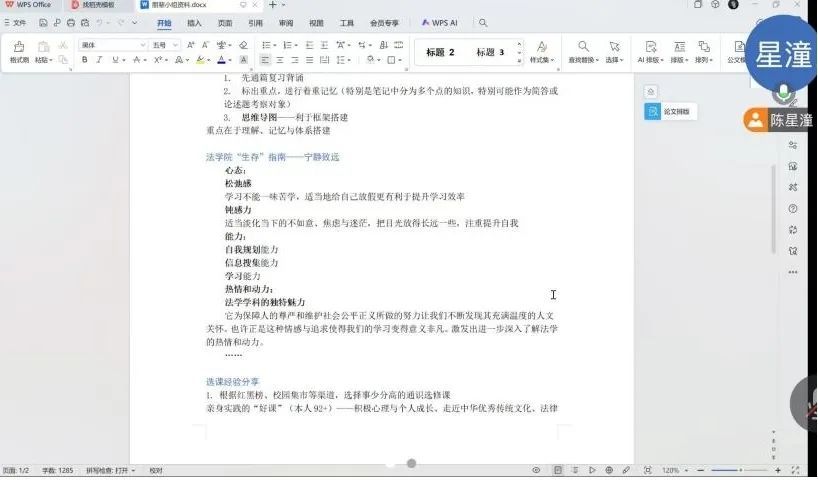Align text left in the paragraph group
The image size is (818, 486).
click(x=266, y=60)
